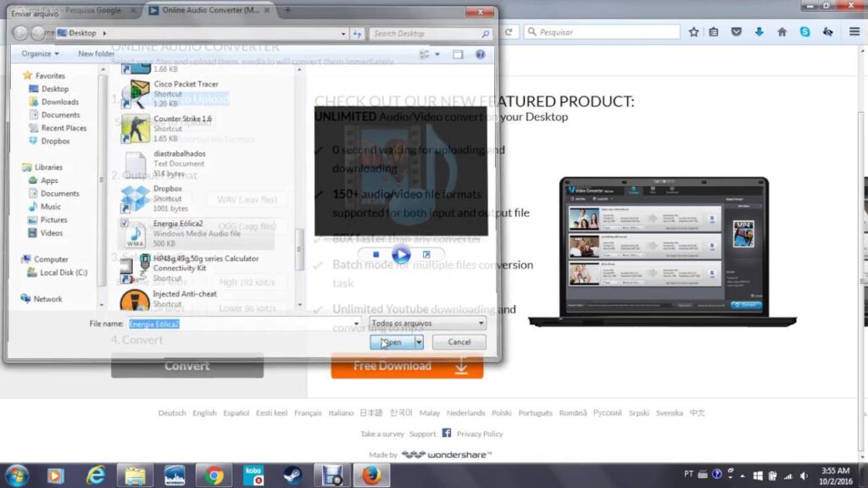This screenshot has width=868, height=488.
Task: Click the gray Convert button on page
Action: pyautogui.click(x=187, y=366)
